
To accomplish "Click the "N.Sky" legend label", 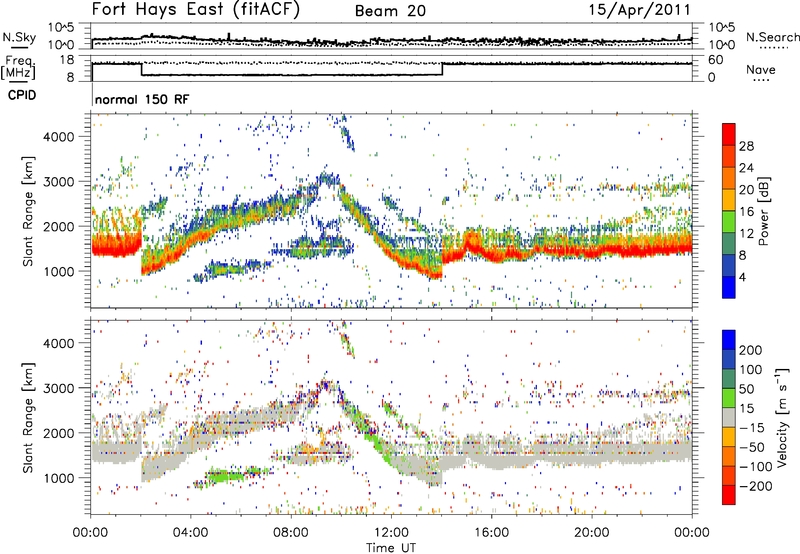I will (19, 37).
